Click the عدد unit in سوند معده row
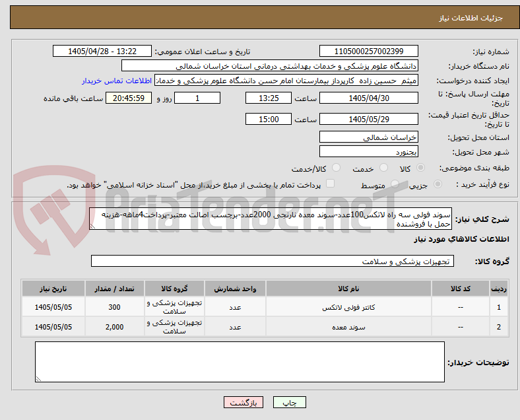This screenshot has width=520, height=420. pyautogui.click(x=235, y=327)
